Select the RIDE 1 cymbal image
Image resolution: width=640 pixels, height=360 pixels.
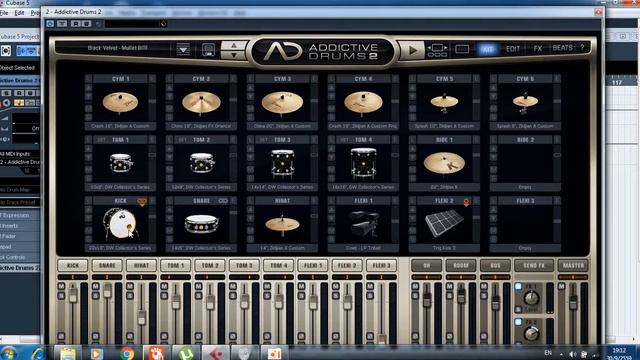(444, 163)
